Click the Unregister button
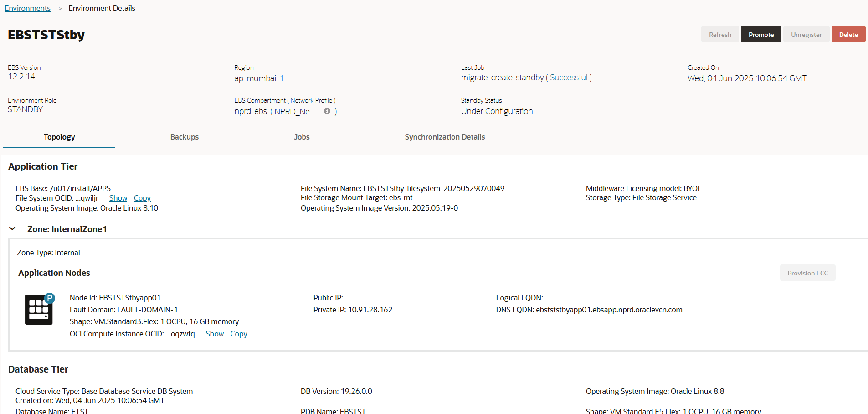This screenshot has width=868, height=414. 806,34
